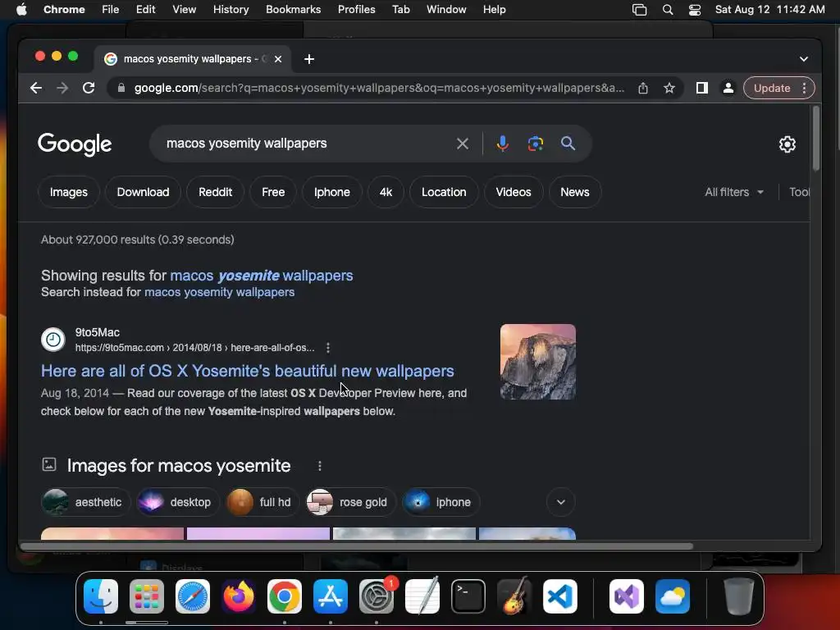The width and height of the screenshot is (840, 630).
Task: Open the Apple menu
Action: [x=21, y=10]
